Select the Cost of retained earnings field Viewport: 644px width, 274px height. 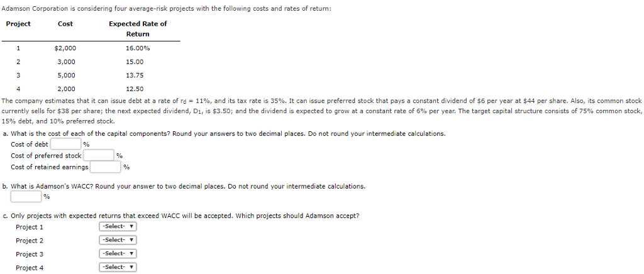pyautogui.click(x=106, y=167)
